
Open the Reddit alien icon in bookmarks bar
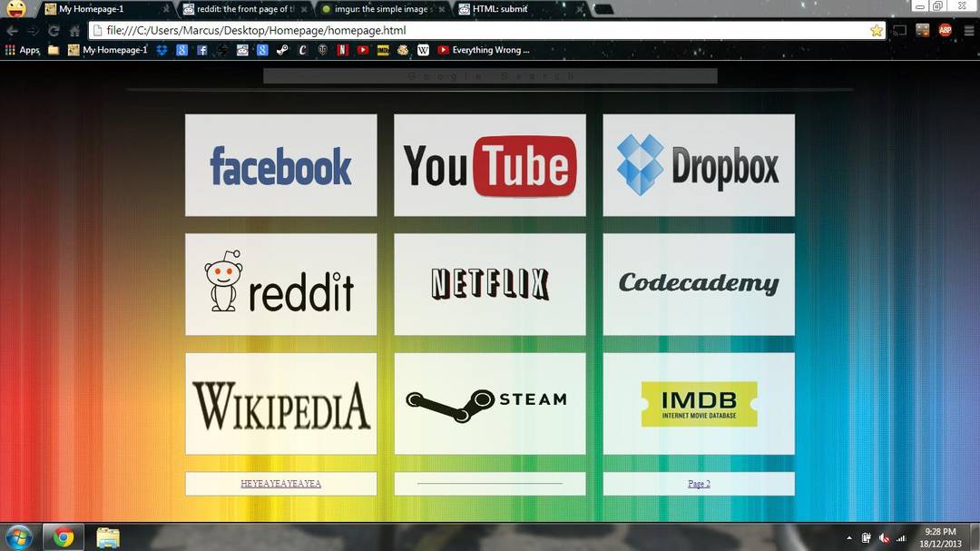pyautogui.click(x=242, y=50)
